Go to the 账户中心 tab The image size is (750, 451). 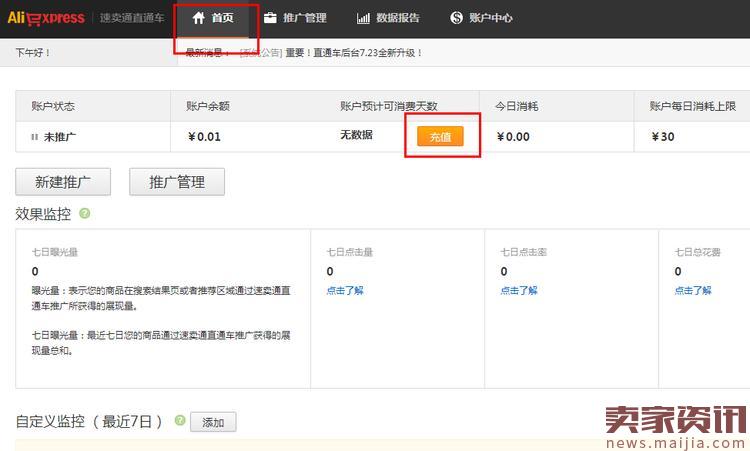481,18
